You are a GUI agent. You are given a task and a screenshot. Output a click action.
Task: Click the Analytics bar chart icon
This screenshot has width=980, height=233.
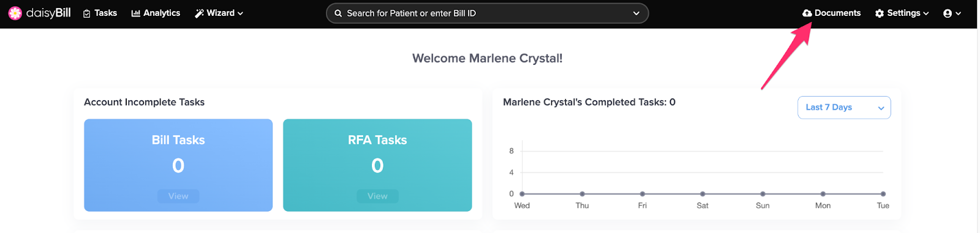pos(136,13)
